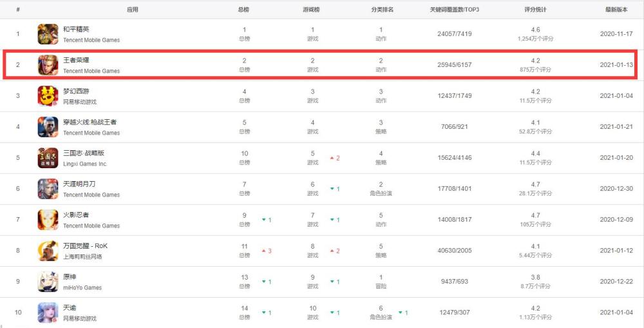Click the 105万个评分 rating count
644x328 pixels.
point(535,224)
